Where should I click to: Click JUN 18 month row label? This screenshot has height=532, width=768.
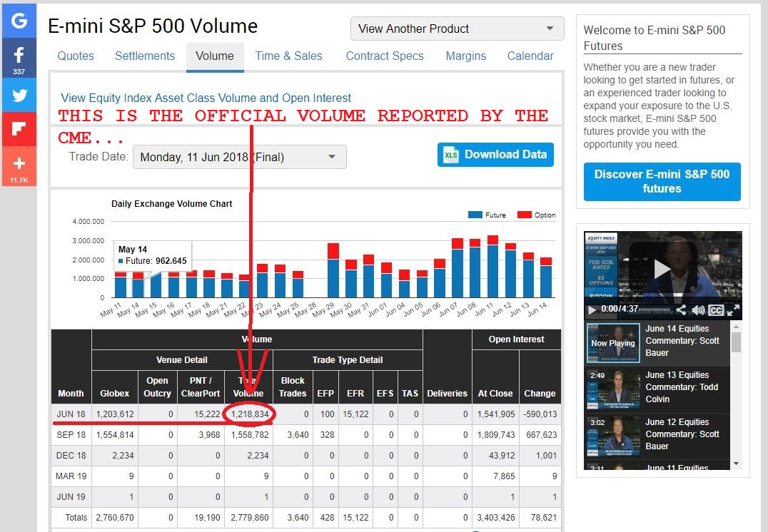pos(71,414)
